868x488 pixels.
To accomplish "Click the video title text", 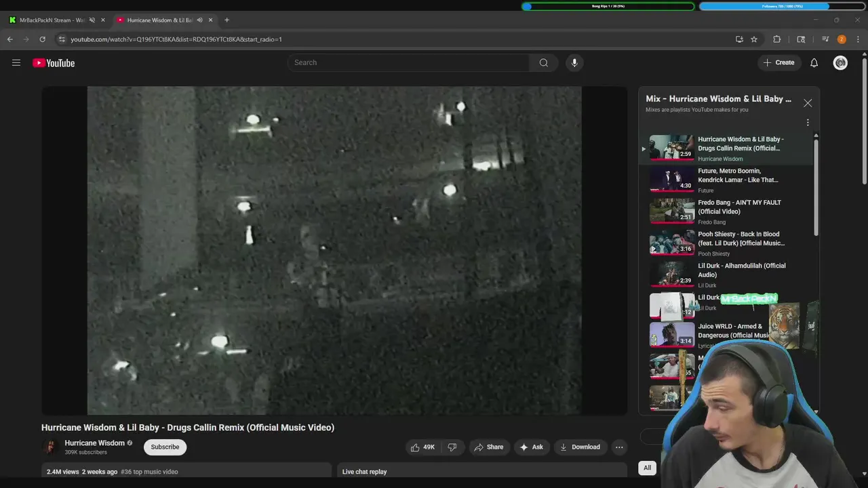I will [x=188, y=428].
